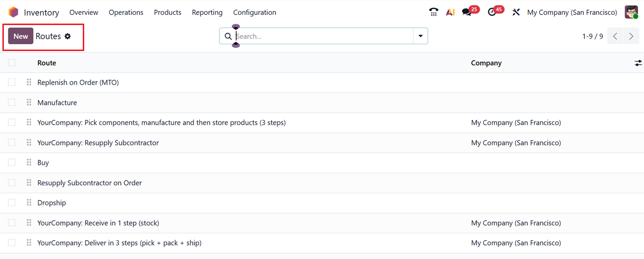Screen dimensions: 644x259
Task: Click the New route button
Action: 21,36
